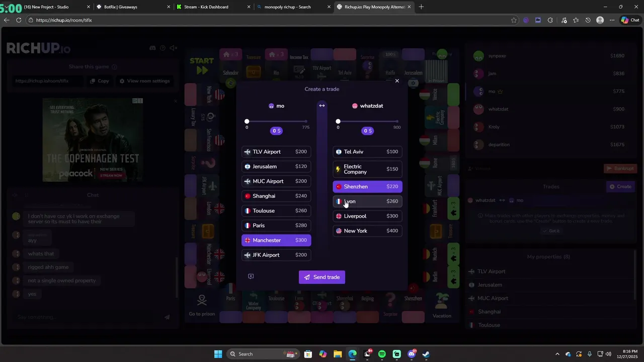
Task: Select Shanghai property to trade
Action: coord(276,196)
